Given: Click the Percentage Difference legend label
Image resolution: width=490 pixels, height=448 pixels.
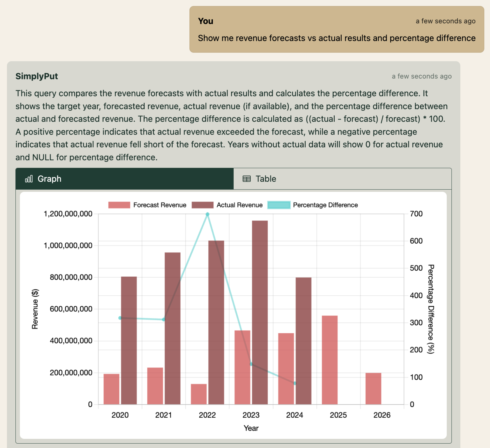Looking at the screenshot, I should [x=325, y=205].
